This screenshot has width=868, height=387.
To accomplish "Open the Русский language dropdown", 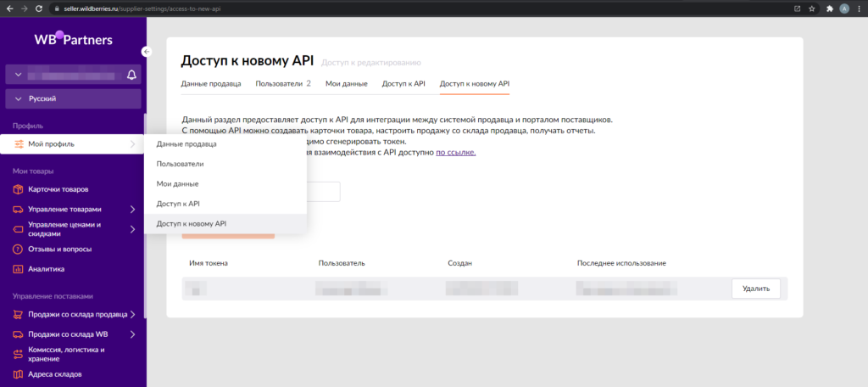I will point(73,98).
